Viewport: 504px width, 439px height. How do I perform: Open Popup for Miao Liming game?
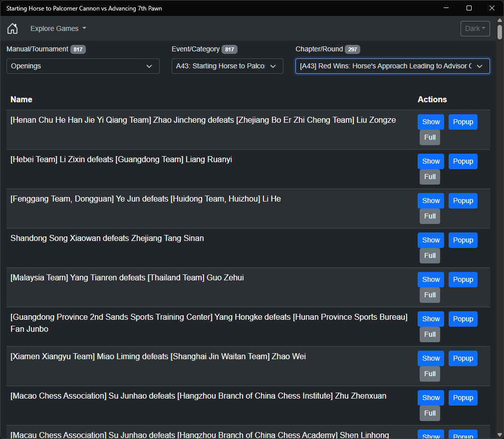click(x=463, y=358)
